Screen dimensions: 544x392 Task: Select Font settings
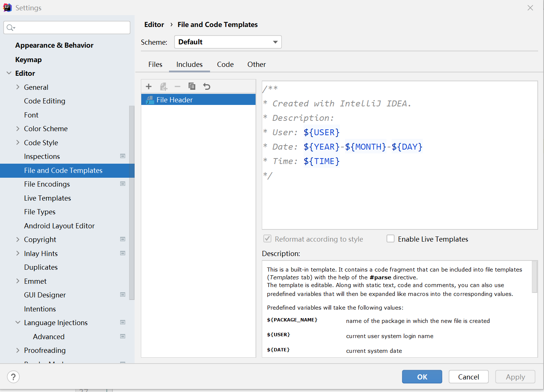31,115
